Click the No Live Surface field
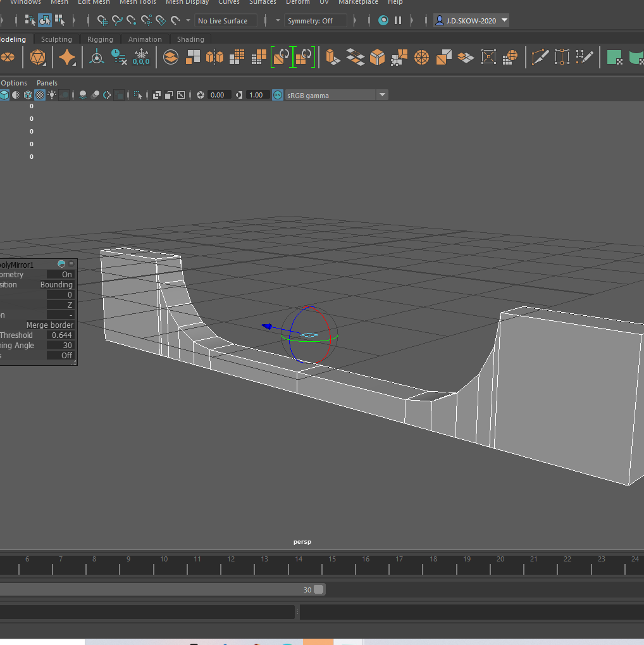644x645 pixels. click(x=225, y=21)
